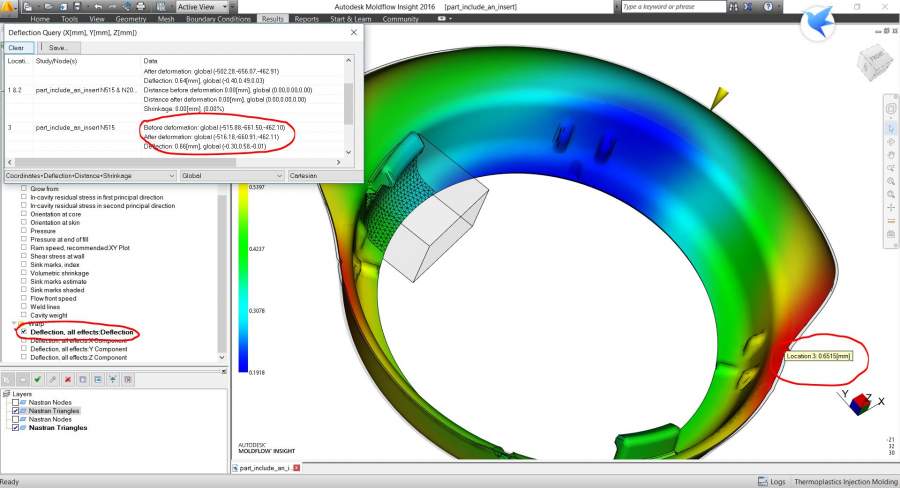The image size is (900, 488).
Task: Open the Active View dropdown
Action: [201, 7]
